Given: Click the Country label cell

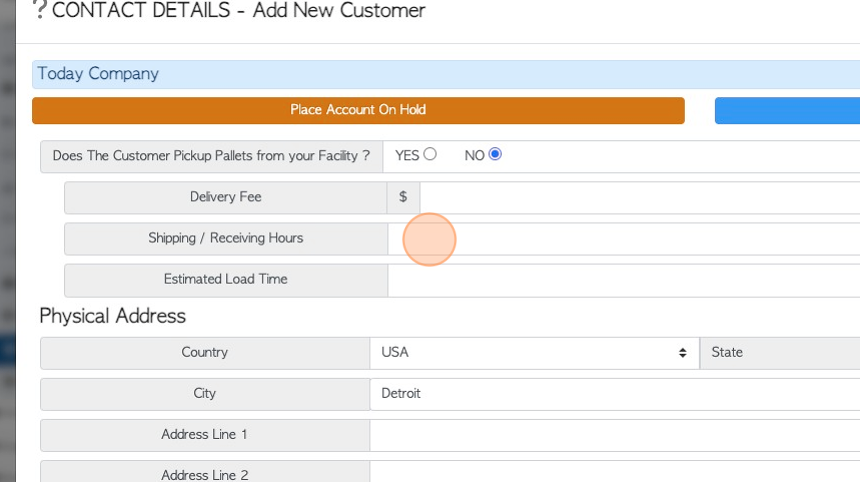Looking at the screenshot, I should 205,353.
